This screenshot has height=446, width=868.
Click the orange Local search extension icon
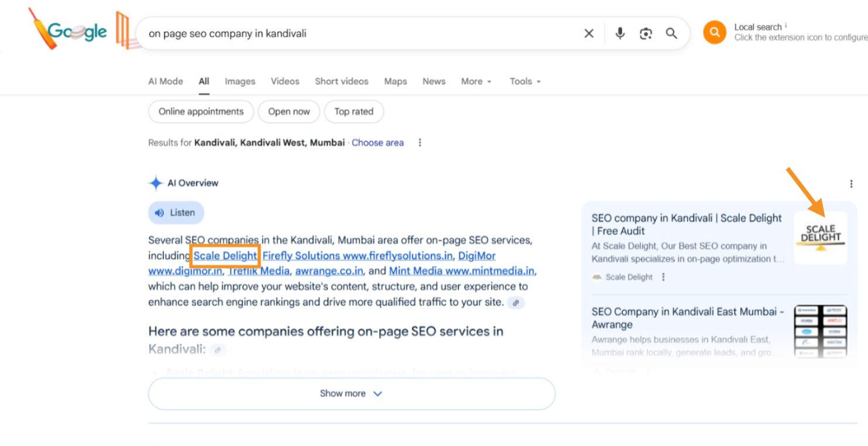tap(715, 32)
